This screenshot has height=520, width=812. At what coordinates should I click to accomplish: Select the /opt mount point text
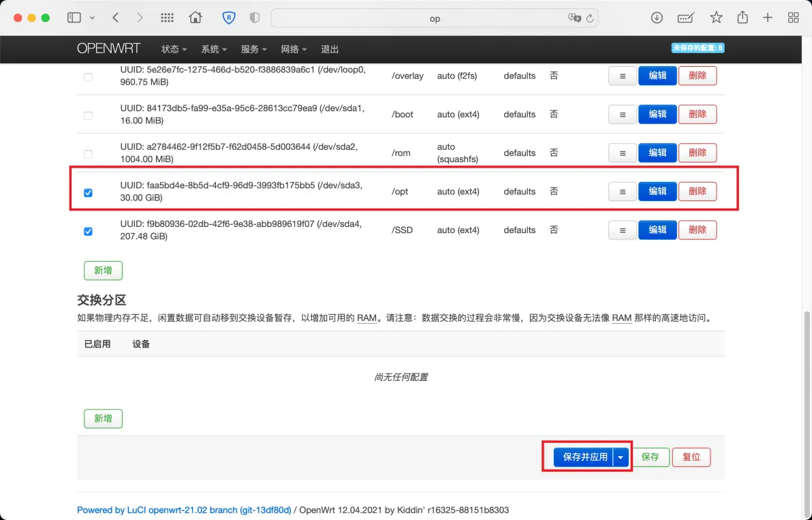400,192
